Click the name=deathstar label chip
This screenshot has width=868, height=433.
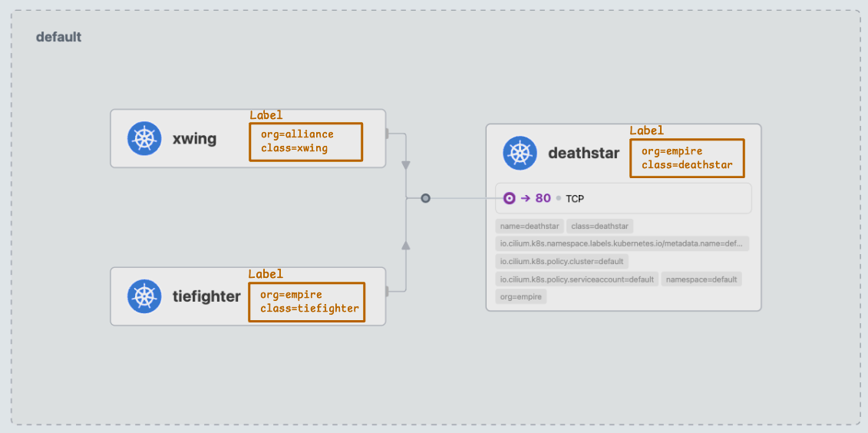pos(530,226)
